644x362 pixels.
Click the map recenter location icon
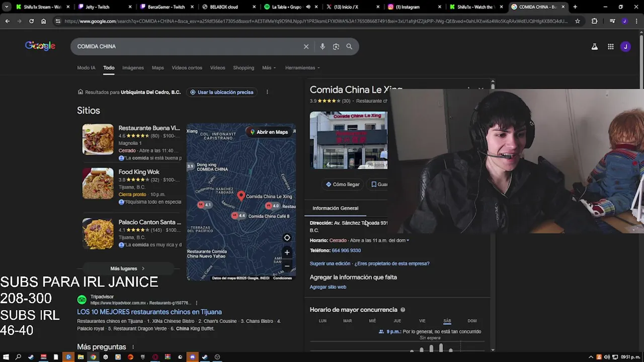(287, 238)
